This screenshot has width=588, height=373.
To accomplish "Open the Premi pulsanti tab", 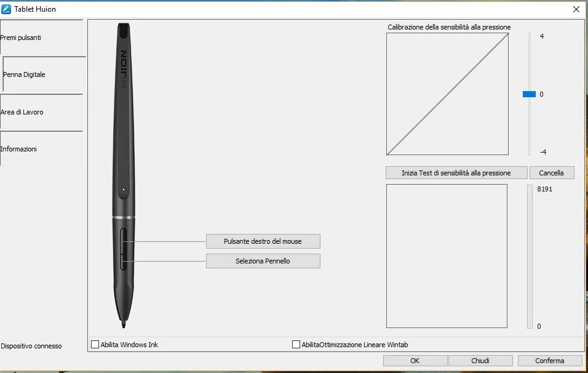I will point(41,38).
